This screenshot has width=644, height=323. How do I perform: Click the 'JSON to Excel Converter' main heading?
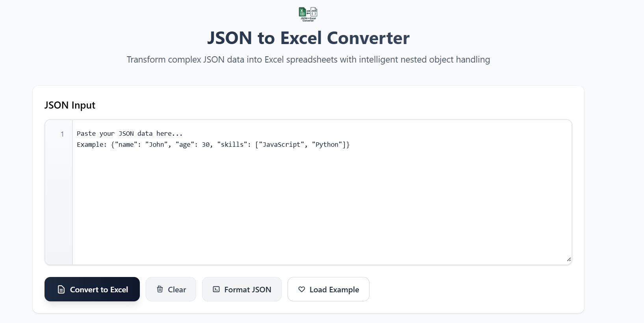pos(308,38)
